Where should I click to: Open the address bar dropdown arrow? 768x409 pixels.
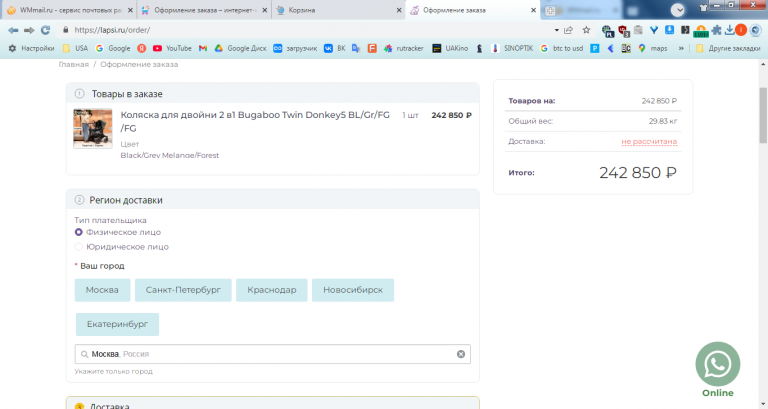(x=556, y=30)
